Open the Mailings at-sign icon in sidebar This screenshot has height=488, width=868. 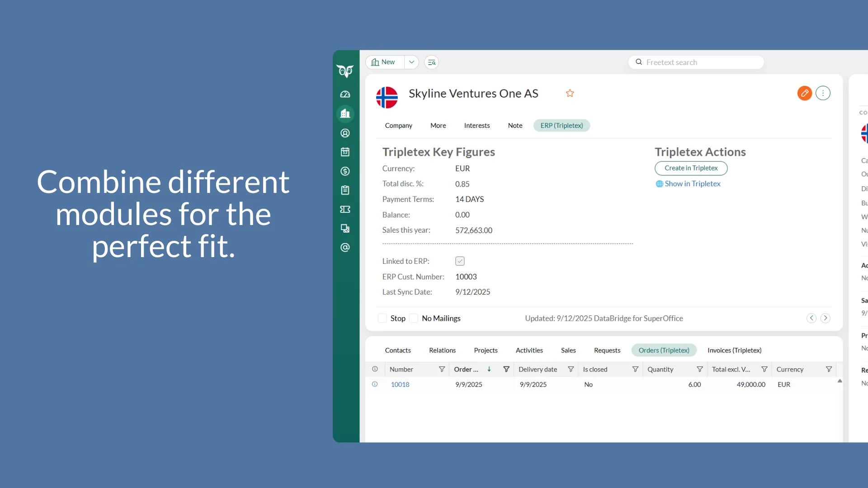pos(345,247)
